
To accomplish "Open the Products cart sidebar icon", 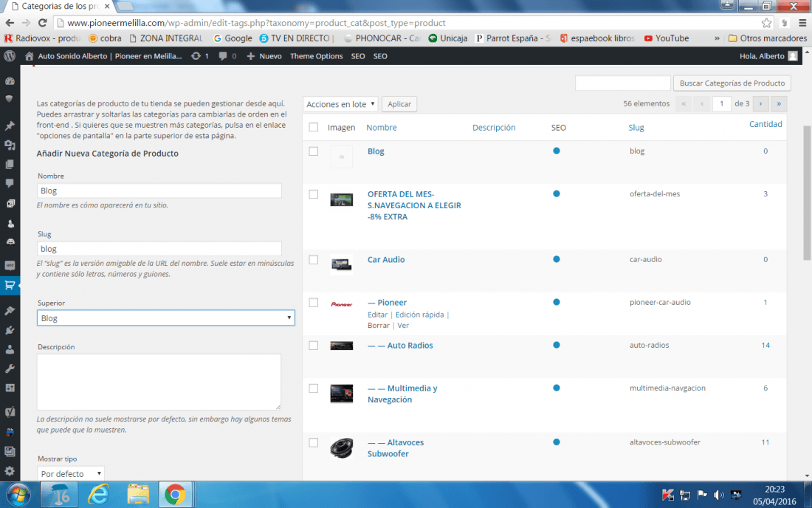I will [10, 285].
